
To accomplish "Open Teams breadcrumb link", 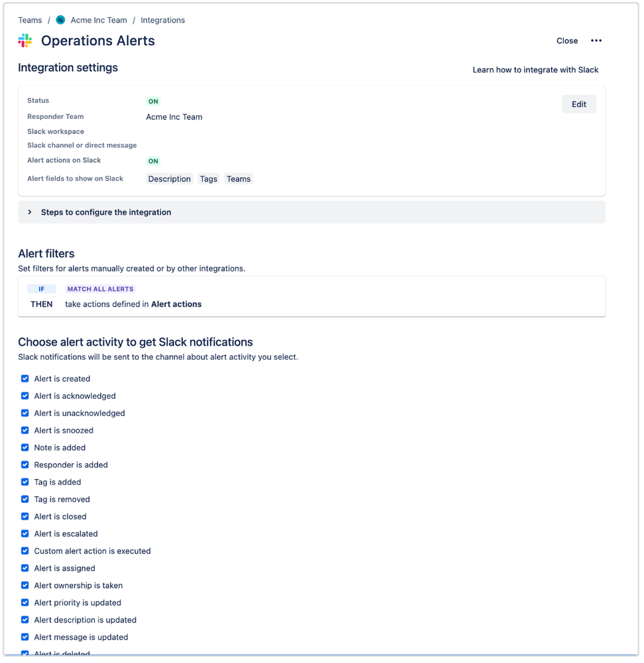I will click(30, 20).
